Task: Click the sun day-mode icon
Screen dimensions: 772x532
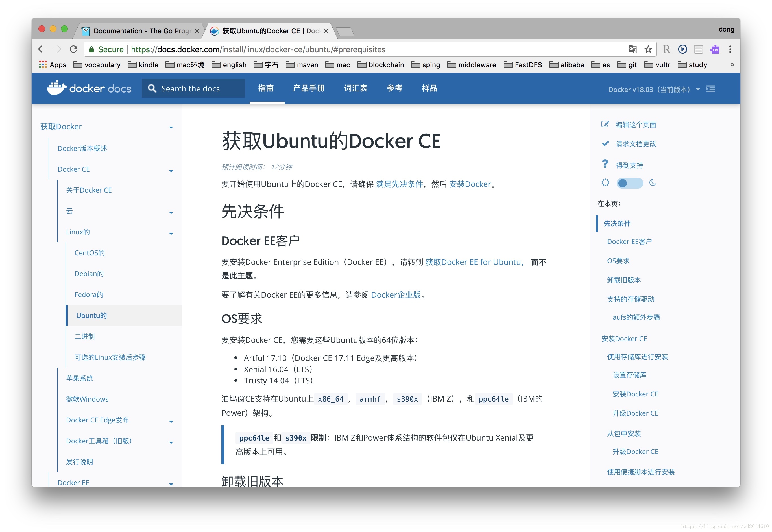Action: coord(605,183)
